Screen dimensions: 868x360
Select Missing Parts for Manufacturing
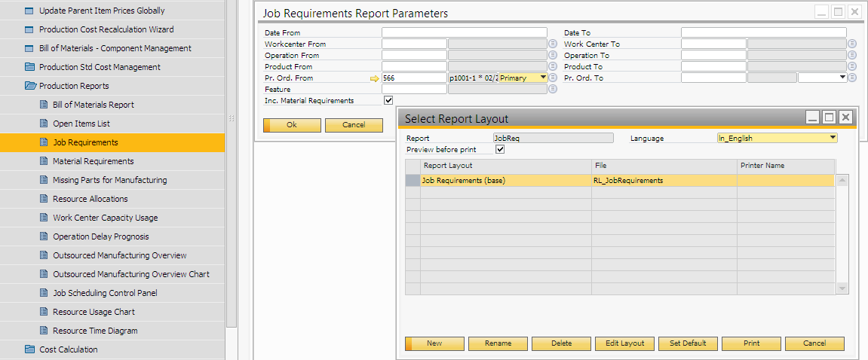pyautogui.click(x=109, y=180)
